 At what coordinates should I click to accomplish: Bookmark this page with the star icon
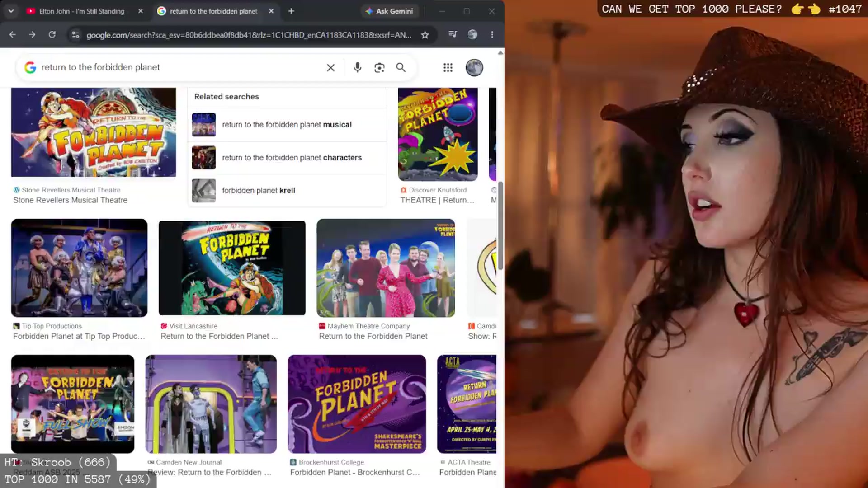(425, 35)
